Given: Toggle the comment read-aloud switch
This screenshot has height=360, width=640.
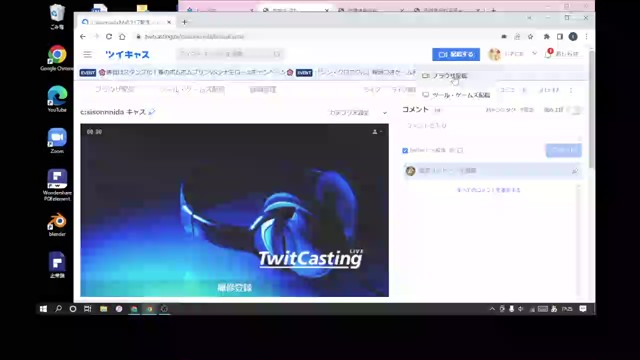Looking at the screenshot, I should click(575, 110).
